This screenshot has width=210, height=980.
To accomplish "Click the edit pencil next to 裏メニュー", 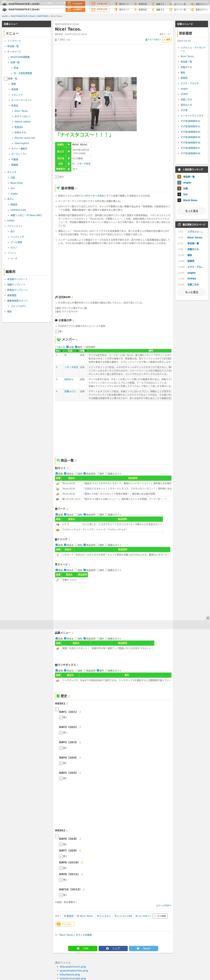I will 72,633.
